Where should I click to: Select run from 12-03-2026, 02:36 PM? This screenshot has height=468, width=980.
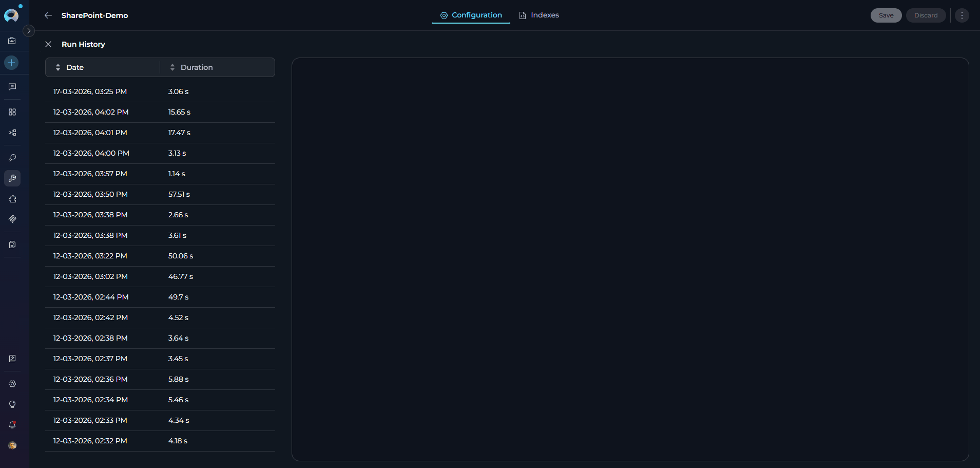160,379
